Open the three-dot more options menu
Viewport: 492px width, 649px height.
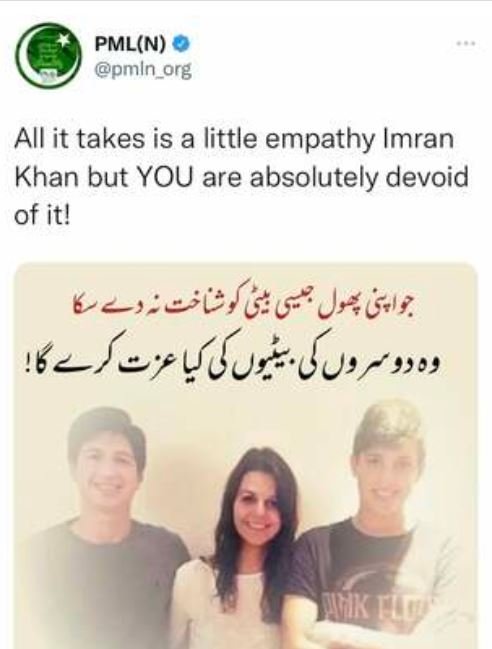[x=466, y=43]
